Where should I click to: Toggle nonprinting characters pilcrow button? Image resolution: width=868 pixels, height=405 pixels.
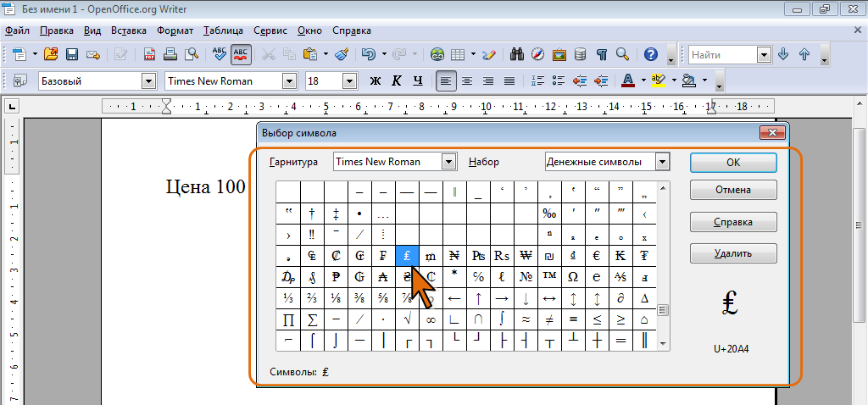click(601, 54)
